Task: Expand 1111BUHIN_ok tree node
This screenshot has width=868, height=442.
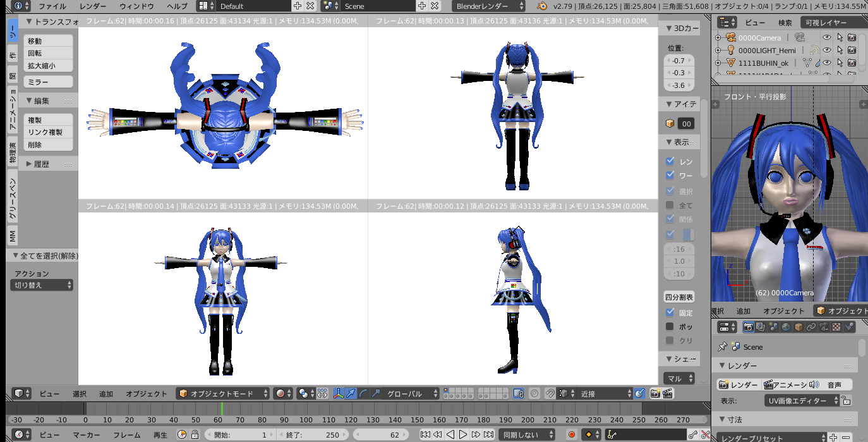Action: pyautogui.click(x=718, y=63)
